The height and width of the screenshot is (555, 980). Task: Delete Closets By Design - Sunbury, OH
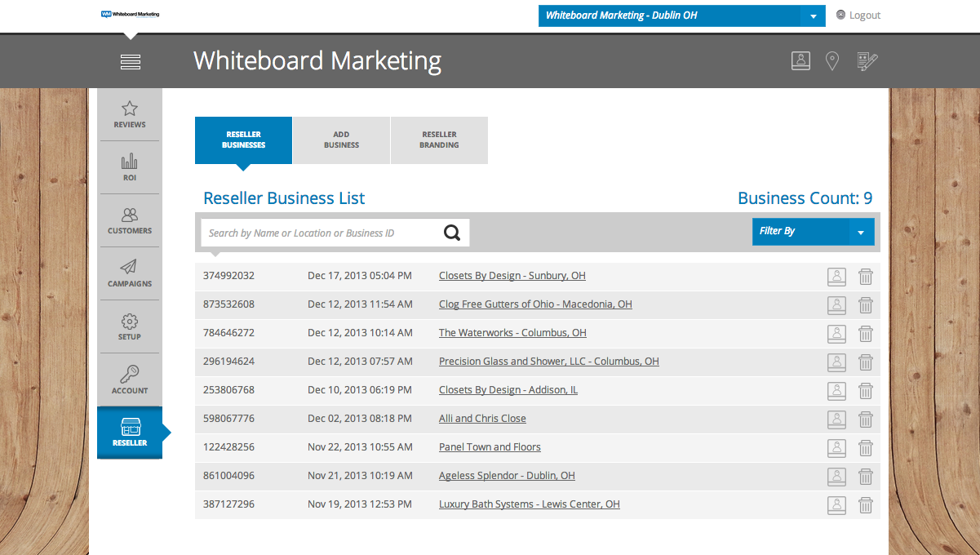click(866, 277)
